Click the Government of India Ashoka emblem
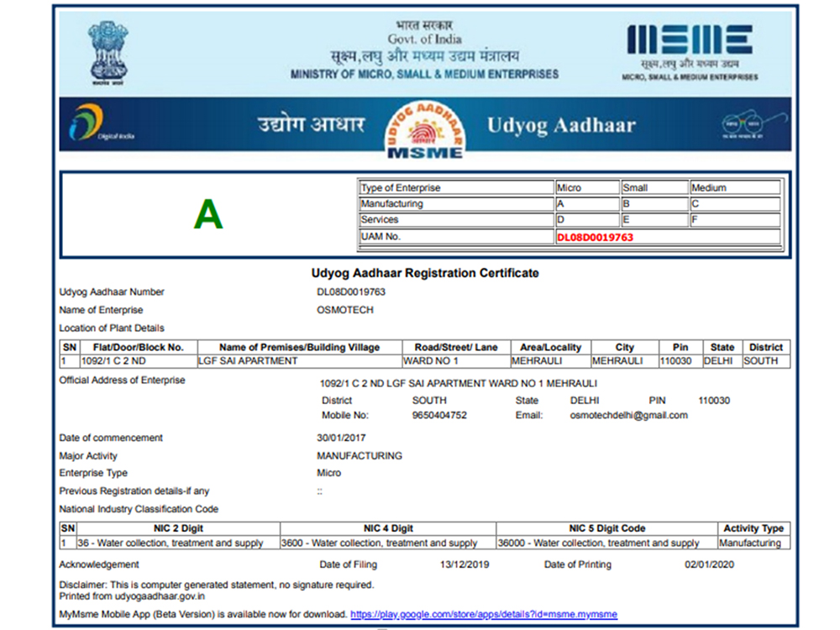840x630 pixels. click(108, 52)
